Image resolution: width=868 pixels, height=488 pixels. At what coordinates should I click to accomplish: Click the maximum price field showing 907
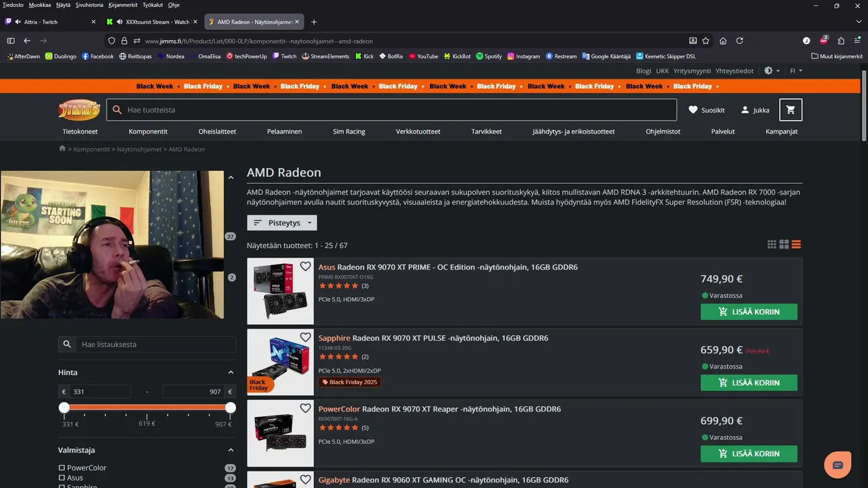pos(193,392)
